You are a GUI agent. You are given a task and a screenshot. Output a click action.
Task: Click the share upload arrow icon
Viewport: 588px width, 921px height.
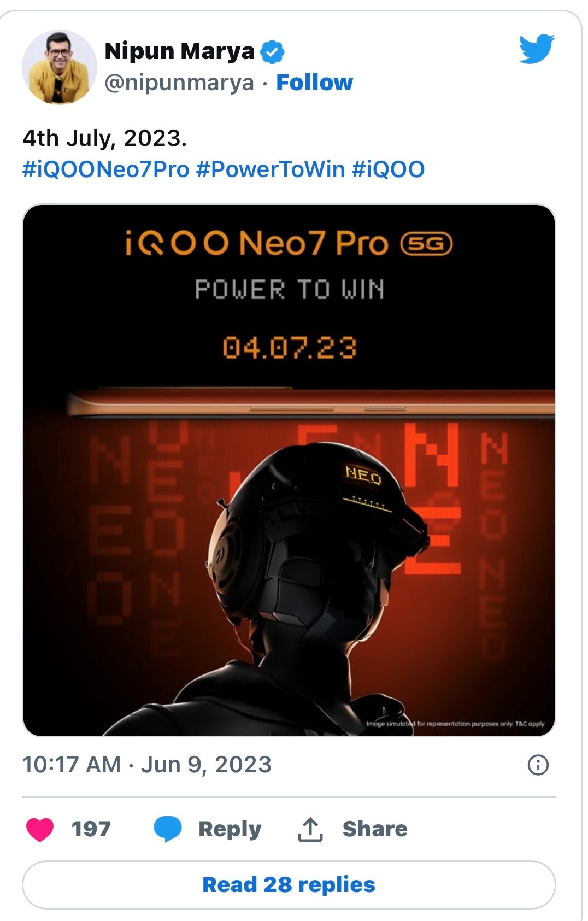[310, 829]
